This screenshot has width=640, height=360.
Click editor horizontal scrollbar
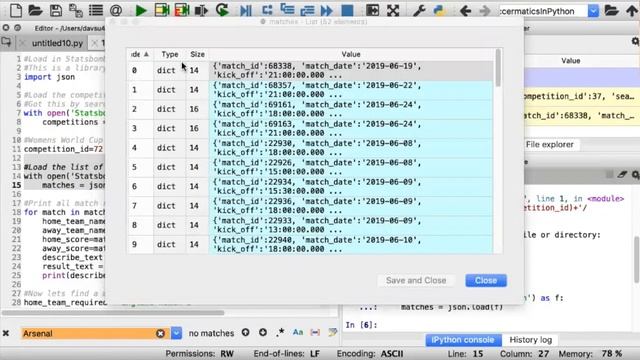tap(113, 313)
